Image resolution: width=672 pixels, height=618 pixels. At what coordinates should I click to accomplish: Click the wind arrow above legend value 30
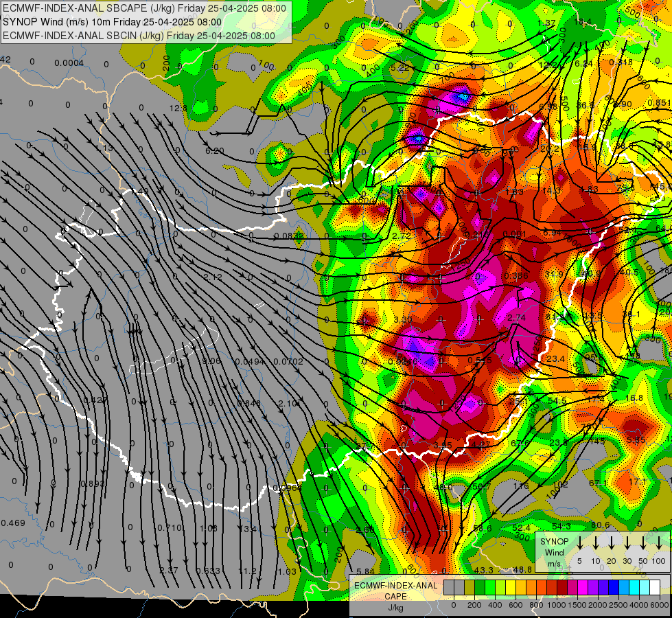[627, 542]
